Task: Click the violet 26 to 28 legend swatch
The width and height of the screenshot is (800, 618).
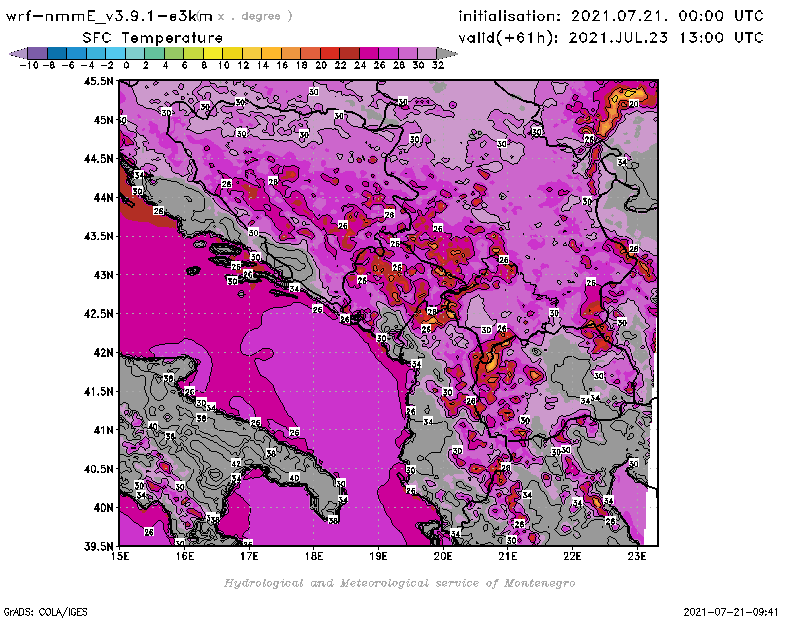Action: (x=388, y=53)
